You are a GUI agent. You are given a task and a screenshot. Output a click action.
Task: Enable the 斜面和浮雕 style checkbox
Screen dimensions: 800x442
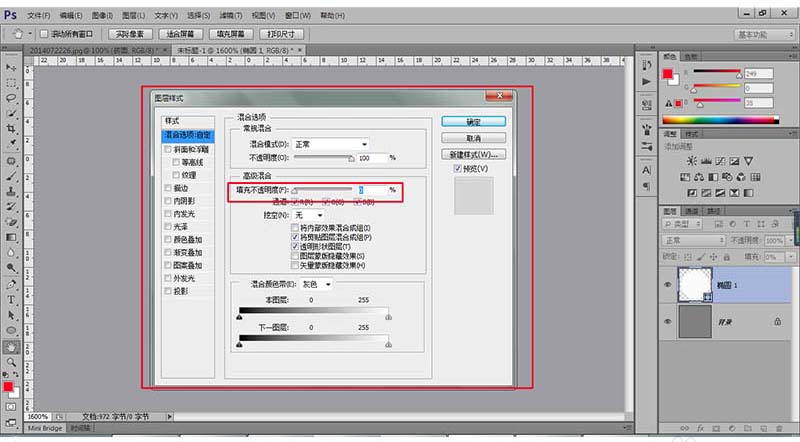click(x=168, y=150)
